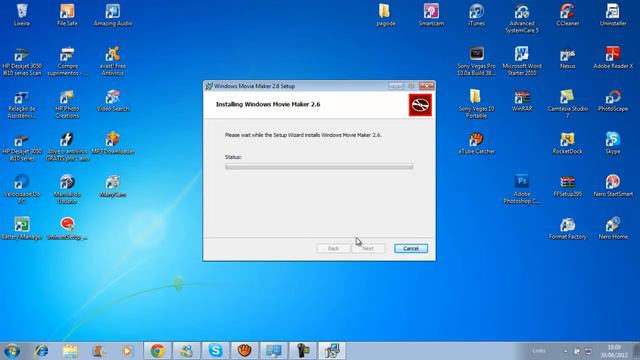Screen dimensions: 640x360
Task: Launch WinRAR desktop shortcut
Action: pos(522,101)
